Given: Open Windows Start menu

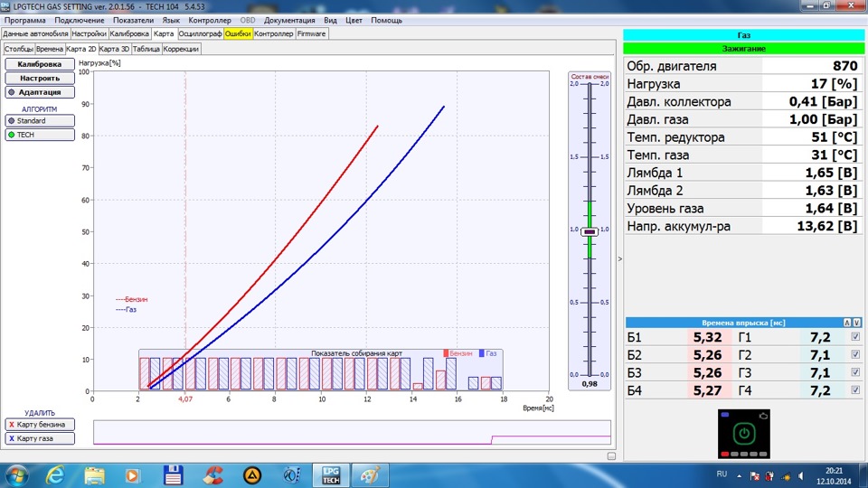Looking at the screenshot, I should tap(15, 475).
